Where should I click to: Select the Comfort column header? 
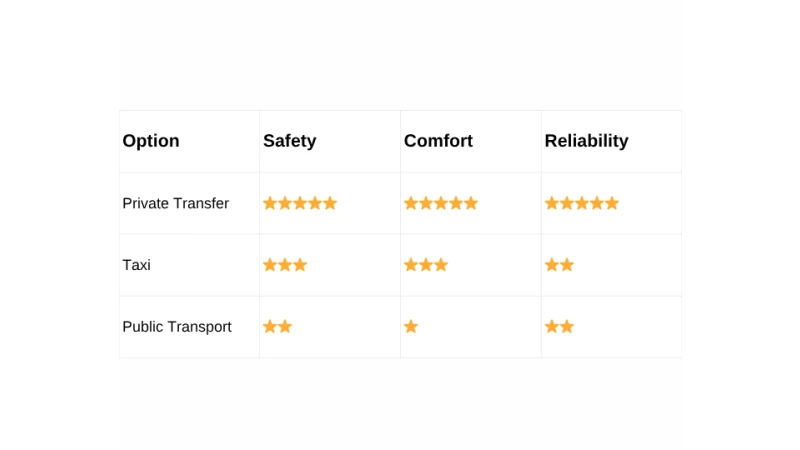click(x=438, y=141)
